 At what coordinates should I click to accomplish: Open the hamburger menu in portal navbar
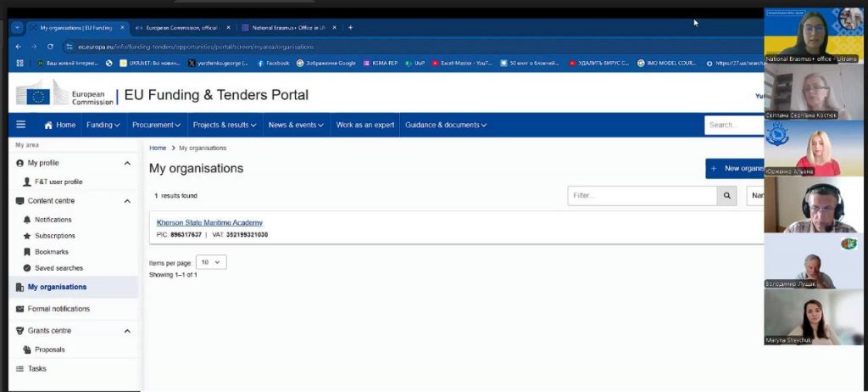[21, 125]
